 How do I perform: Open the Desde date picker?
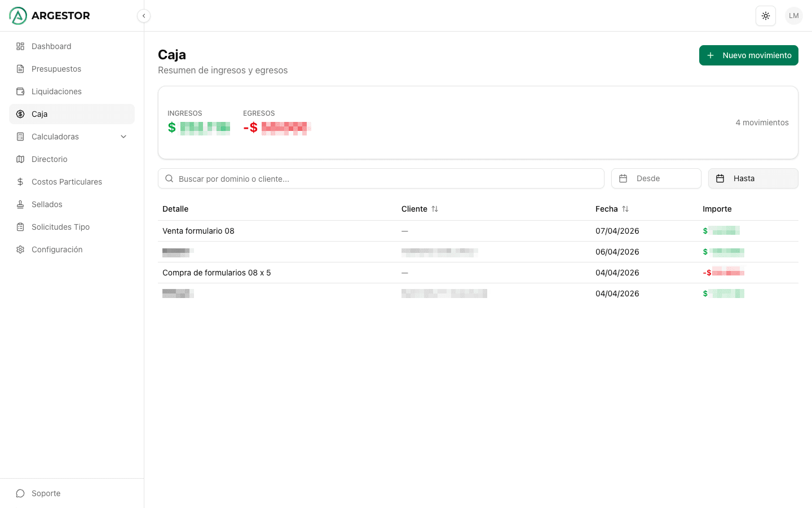[656, 178]
